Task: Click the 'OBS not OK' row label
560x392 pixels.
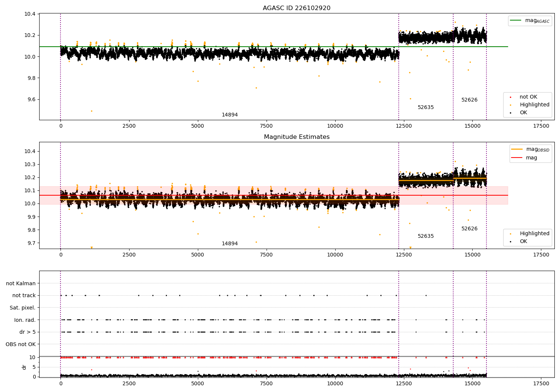Action: click(21, 344)
